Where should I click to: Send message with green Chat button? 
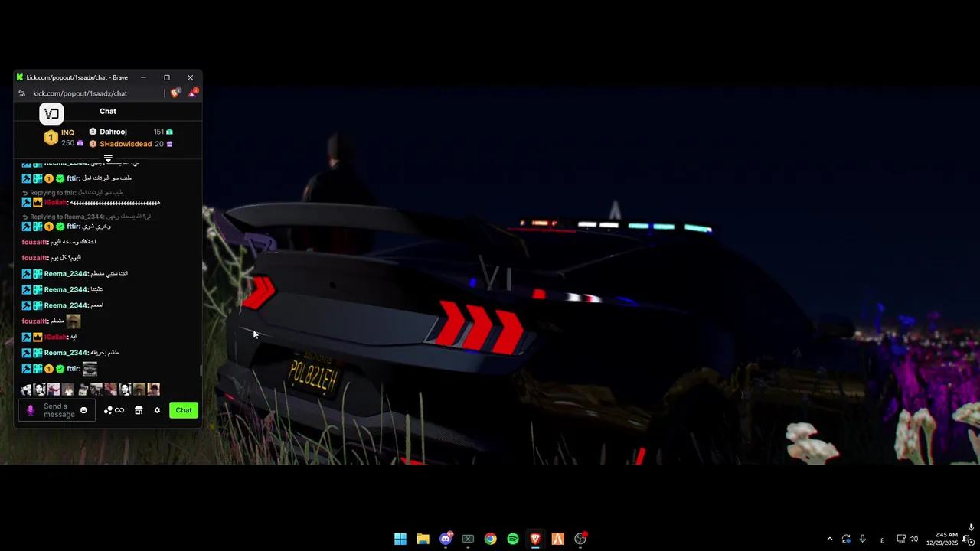[184, 410]
